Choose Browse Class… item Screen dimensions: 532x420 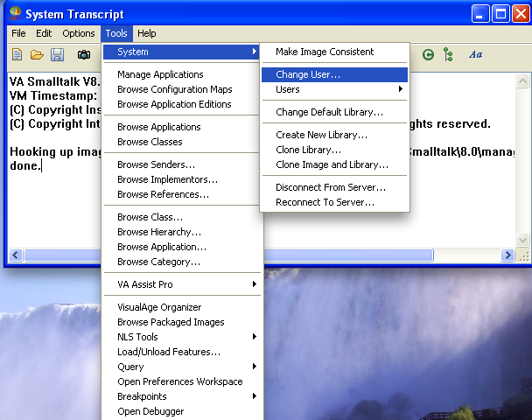tap(182, 217)
